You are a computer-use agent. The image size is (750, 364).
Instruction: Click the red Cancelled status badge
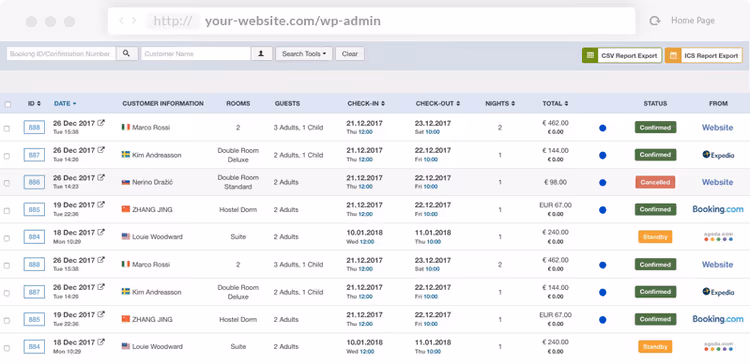click(x=655, y=182)
